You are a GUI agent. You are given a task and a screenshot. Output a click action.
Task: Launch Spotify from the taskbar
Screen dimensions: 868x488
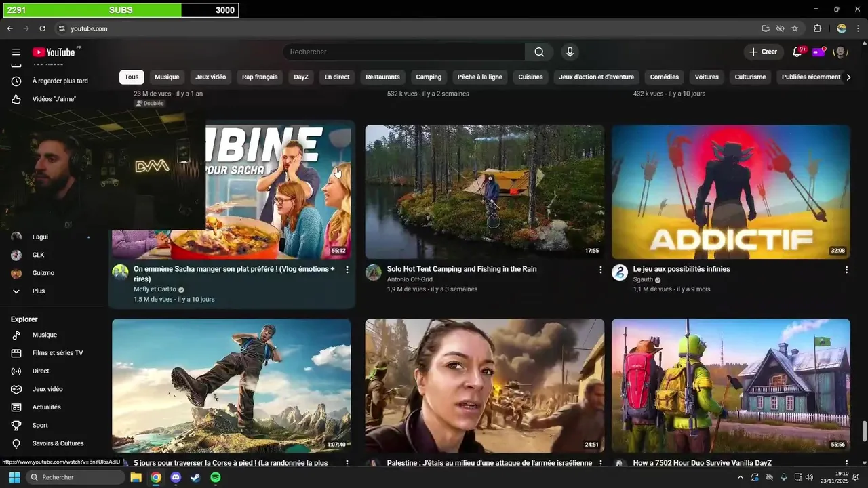point(216,477)
